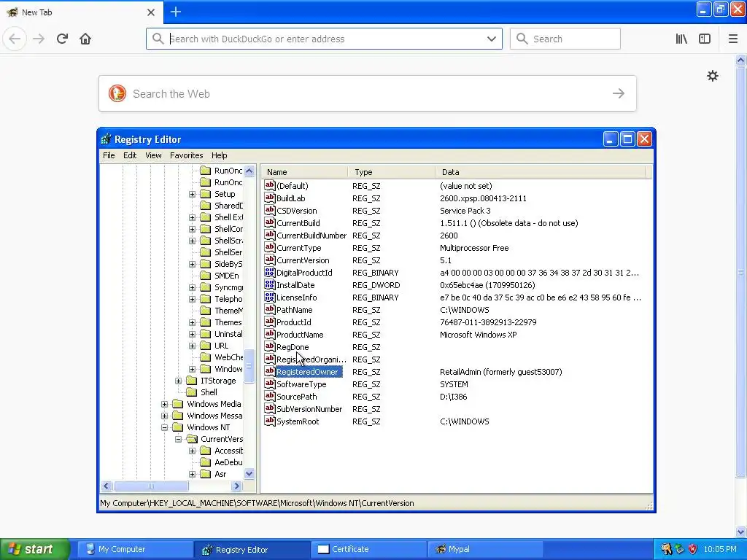This screenshot has width=747, height=560.
Task: Open the address bar history dropdown
Action: [x=492, y=39]
